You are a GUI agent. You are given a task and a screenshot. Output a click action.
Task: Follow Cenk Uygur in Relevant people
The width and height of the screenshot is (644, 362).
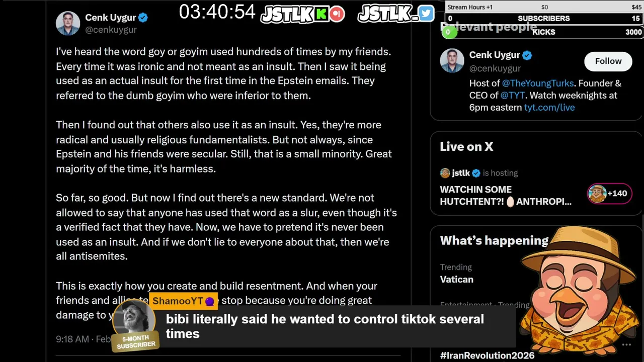pos(608,61)
